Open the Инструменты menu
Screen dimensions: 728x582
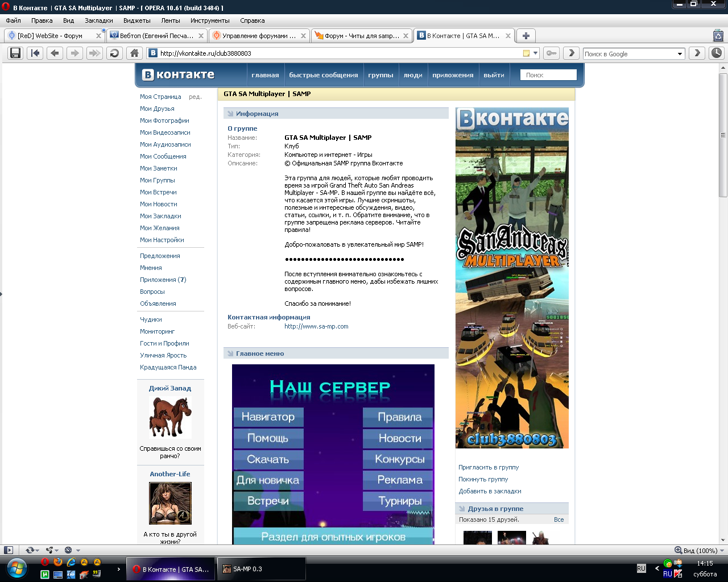[x=210, y=20]
